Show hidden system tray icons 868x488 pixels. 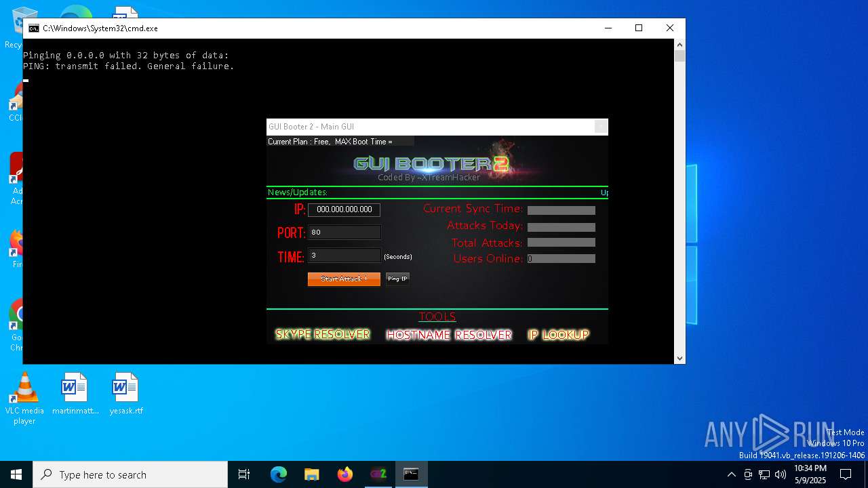tap(731, 474)
